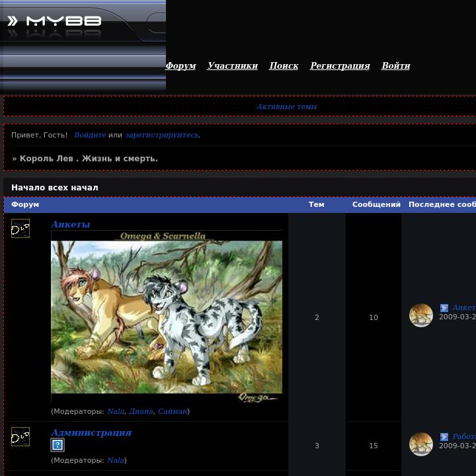Click the зарегистрируйтесь link
This screenshot has height=476, width=476.
[x=162, y=135]
